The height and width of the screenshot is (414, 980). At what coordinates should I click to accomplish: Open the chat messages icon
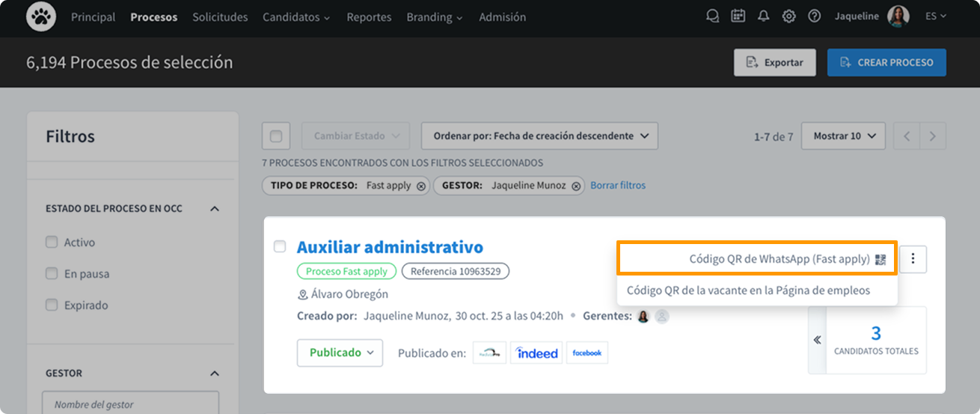pyautogui.click(x=712, y=16)
